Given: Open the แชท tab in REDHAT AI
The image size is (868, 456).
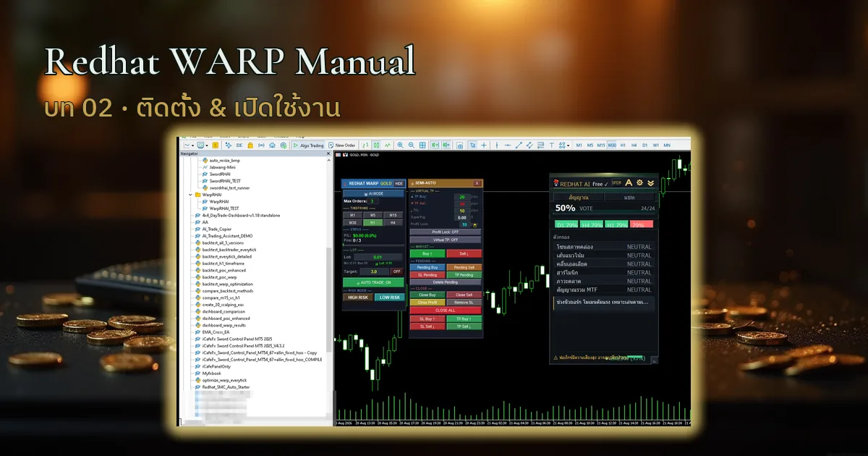Looking at the screenshot, I should click(x=629, y=197).
